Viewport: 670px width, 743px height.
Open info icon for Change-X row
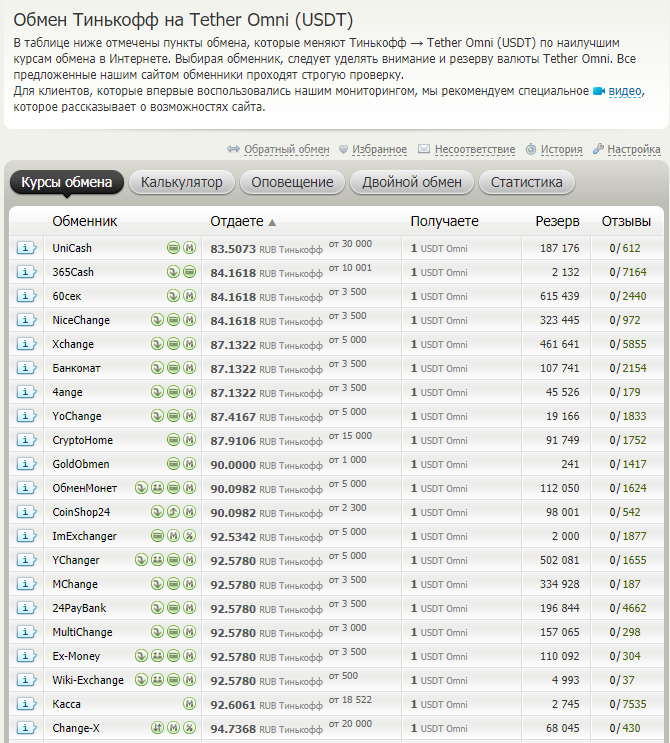click(27, 728)
